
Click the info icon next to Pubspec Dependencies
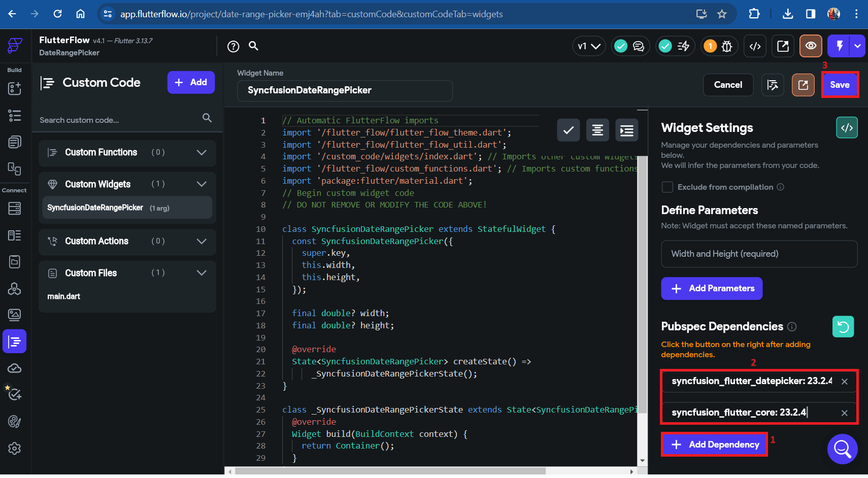point(792,327)
